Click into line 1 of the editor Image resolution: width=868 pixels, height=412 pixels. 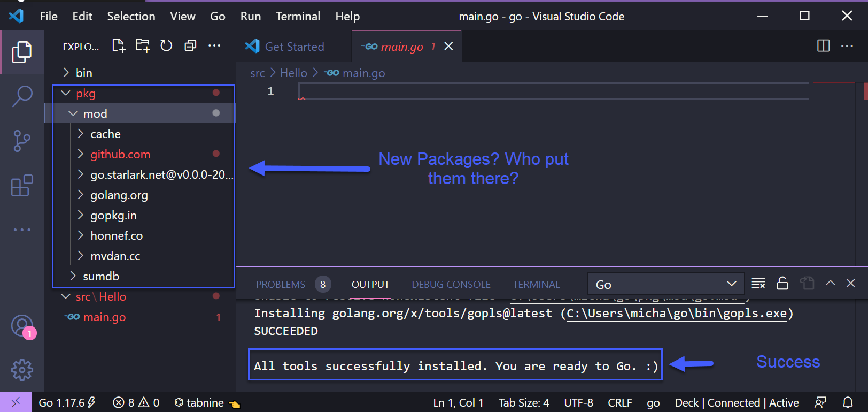click(x=534, y=92)
